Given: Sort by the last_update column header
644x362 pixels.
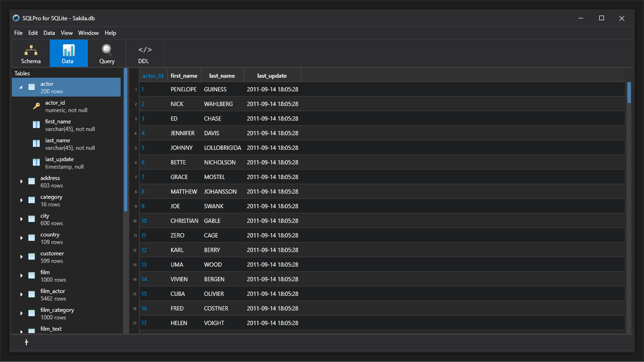Looking at the screenshot, I should [272, 75].
